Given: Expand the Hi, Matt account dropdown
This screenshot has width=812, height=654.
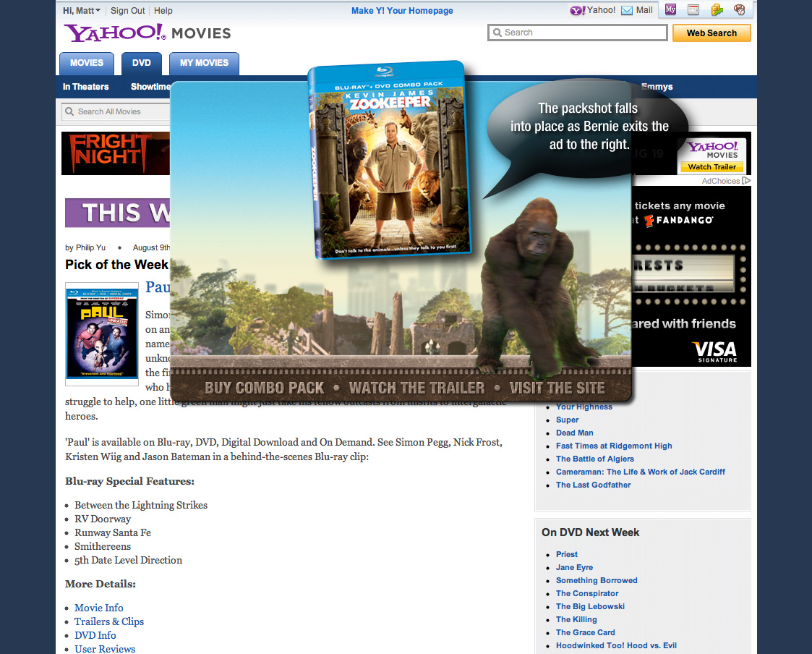Looking at the screenshot, I should [82, 10].
